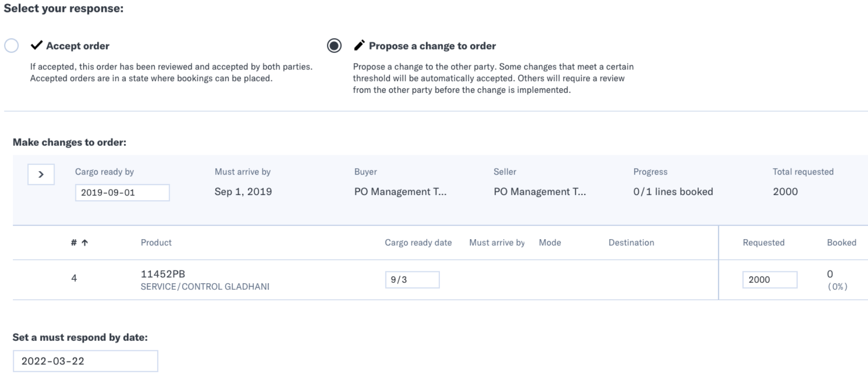Click the Must arrive by column header

click(497, 243)
